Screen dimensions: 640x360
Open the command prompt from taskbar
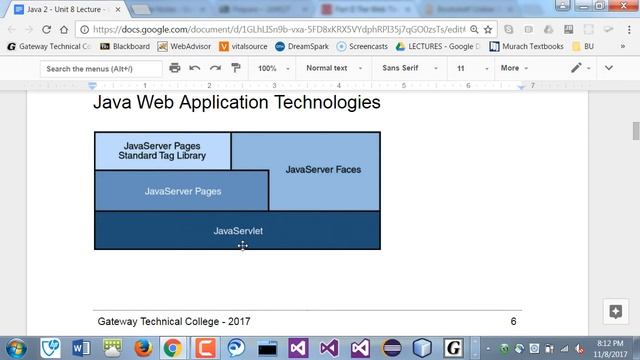[267, 348]
